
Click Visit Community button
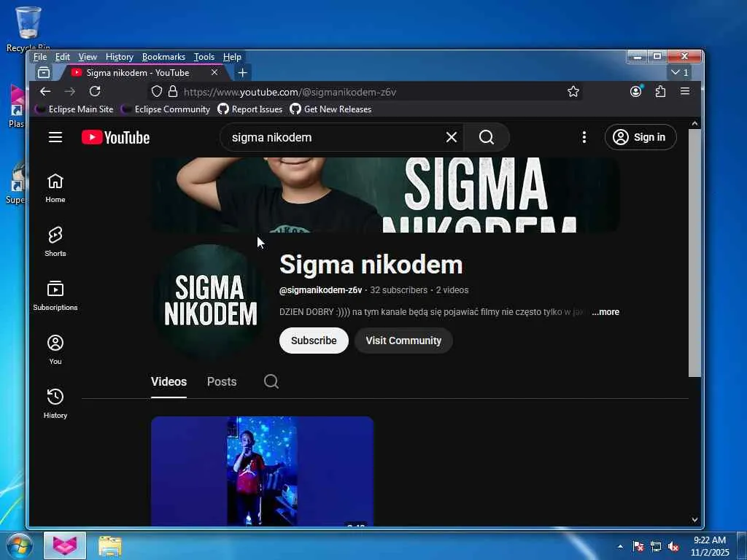pyautogui.click(x=403, y=341)
